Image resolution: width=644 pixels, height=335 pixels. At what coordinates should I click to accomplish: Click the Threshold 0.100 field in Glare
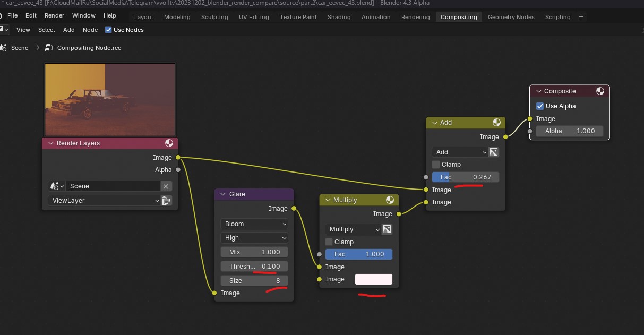pyautogui.click(x=254, y=267)
